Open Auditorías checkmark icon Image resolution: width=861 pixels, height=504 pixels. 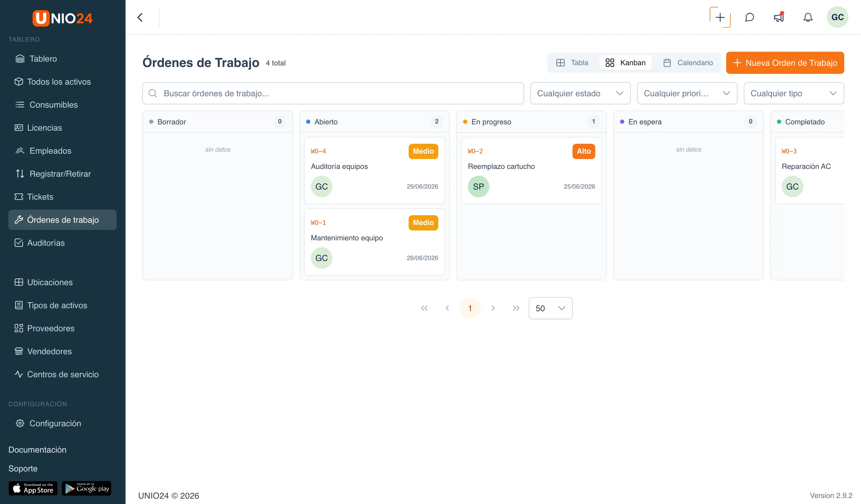point(19,243)
